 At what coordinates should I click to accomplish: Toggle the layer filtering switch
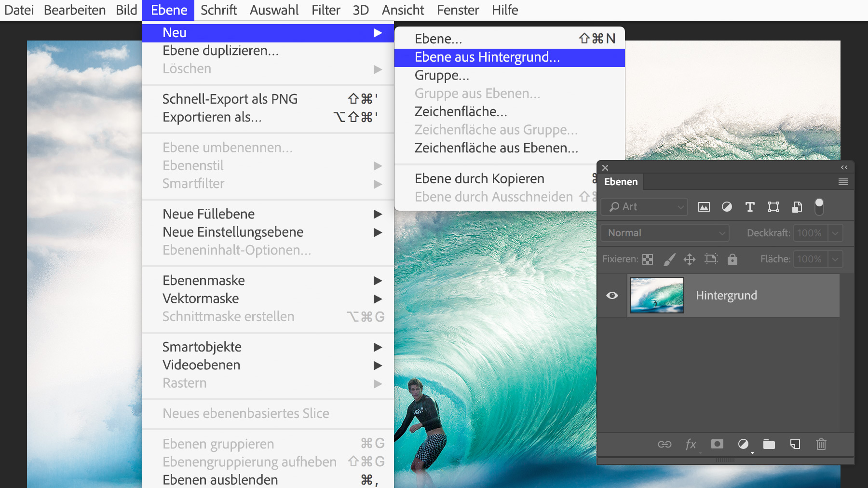coord(819,206)
